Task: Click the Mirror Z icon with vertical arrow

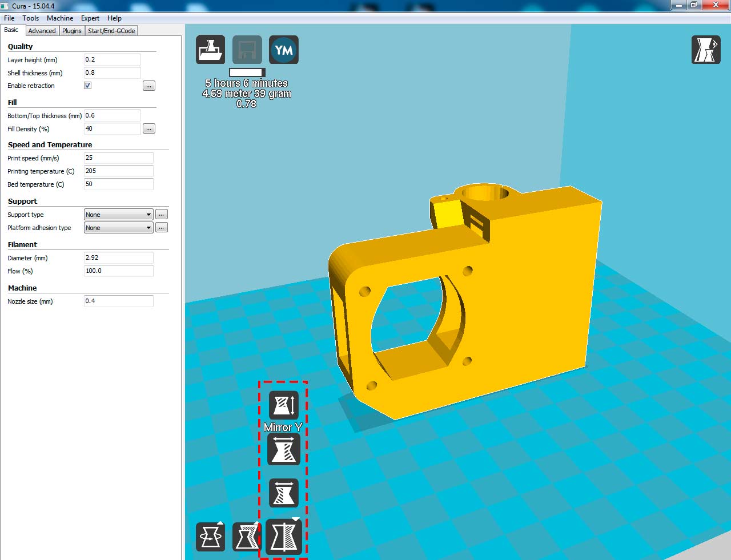Action: point(284,405)
